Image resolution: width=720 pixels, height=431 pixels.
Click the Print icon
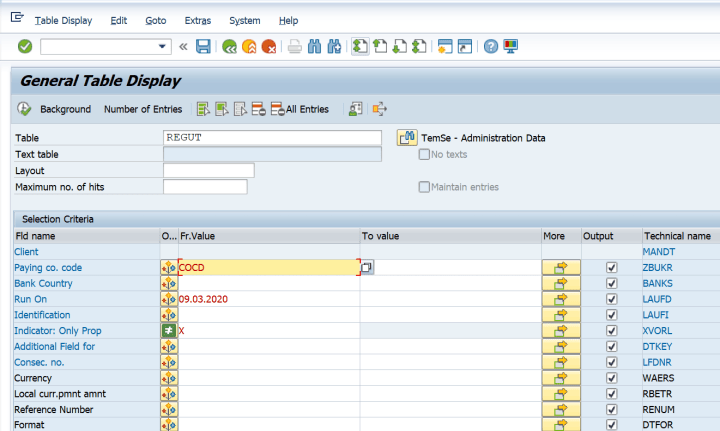coord(294,46)
